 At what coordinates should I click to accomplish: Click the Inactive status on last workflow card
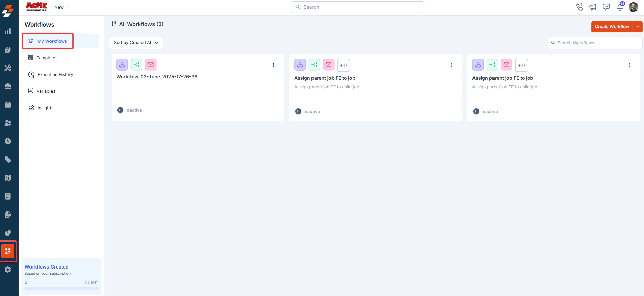coord(486,111)
